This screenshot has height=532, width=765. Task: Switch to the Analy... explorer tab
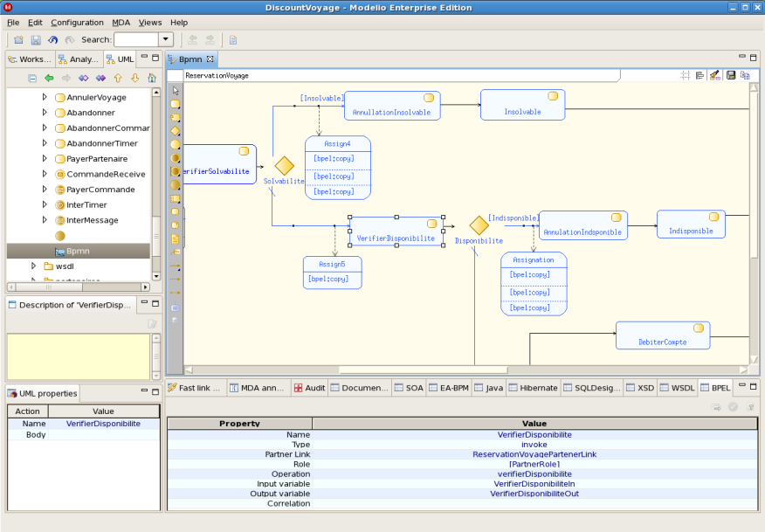[79, 59]
